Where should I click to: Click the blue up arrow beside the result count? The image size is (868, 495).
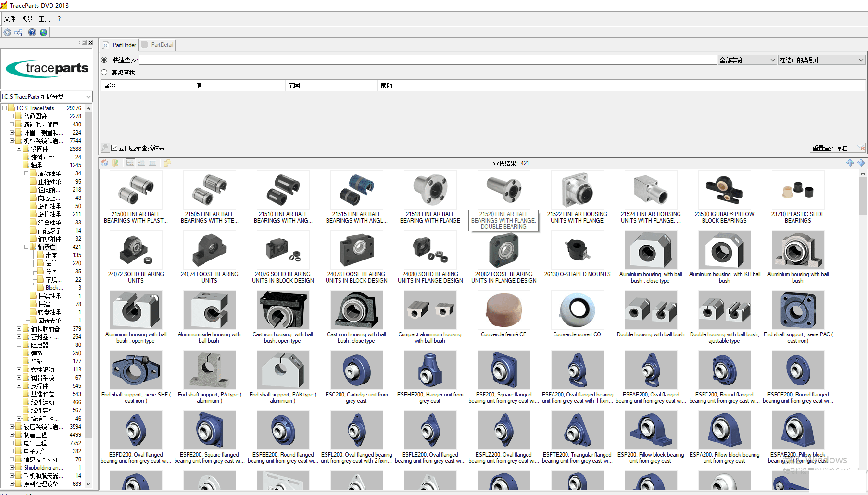850,163
